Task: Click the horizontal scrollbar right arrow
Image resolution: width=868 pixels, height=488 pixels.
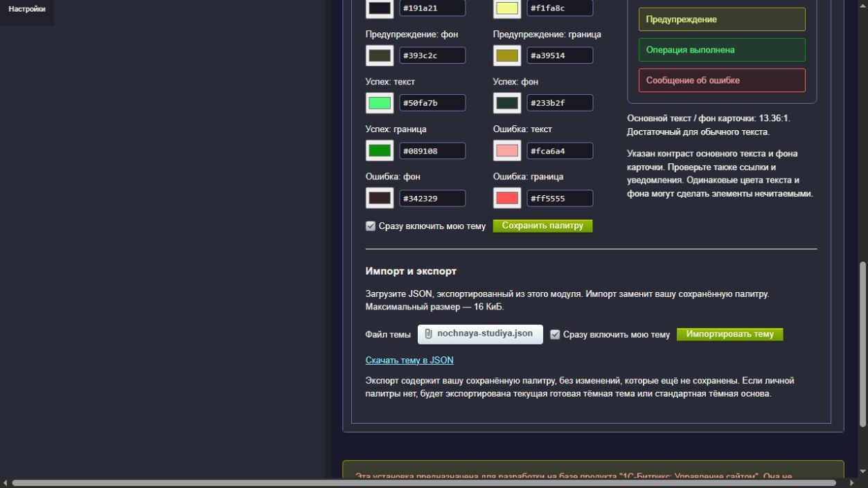Action: click(852, 482)
